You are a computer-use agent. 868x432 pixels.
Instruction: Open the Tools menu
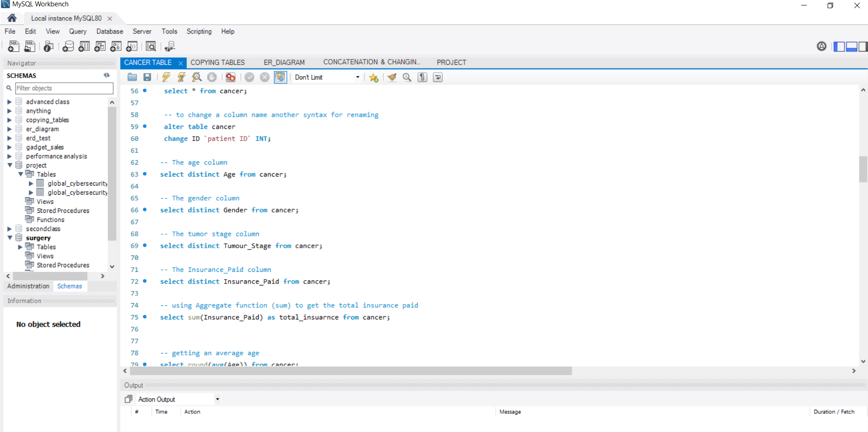point(169,31)
